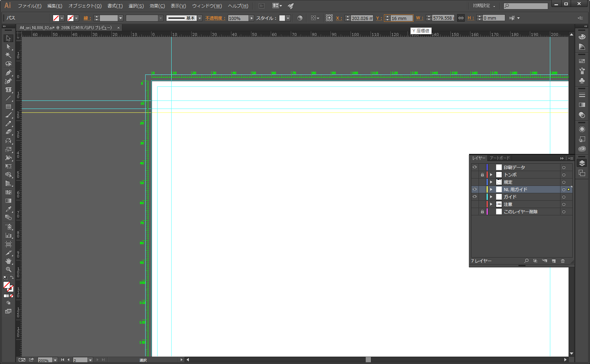Select the Lasso tool

coord(8,64)
